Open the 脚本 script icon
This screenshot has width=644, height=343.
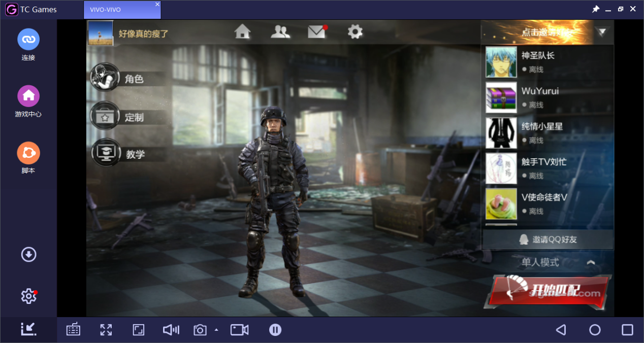pos(28,152)
